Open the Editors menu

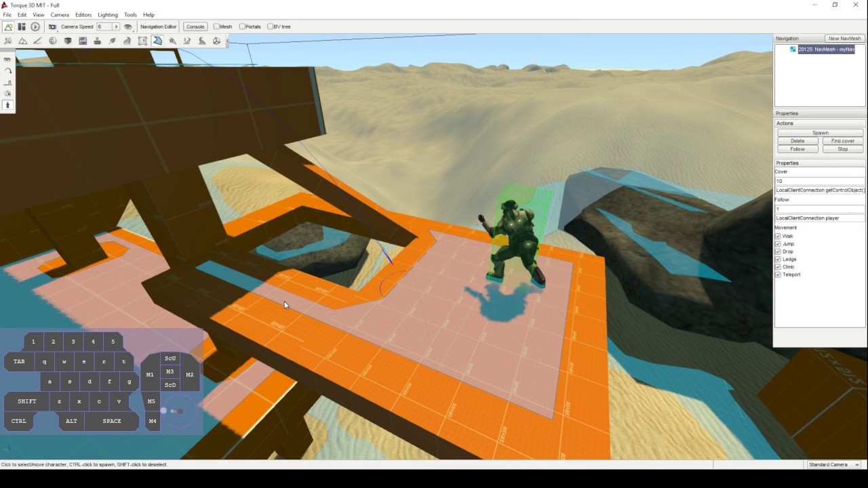click(x=83, y=14)
